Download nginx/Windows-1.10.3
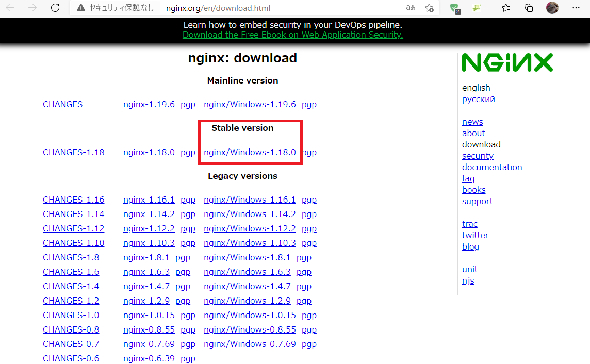This screenshot has width=590, height=364. coord(250,243)
